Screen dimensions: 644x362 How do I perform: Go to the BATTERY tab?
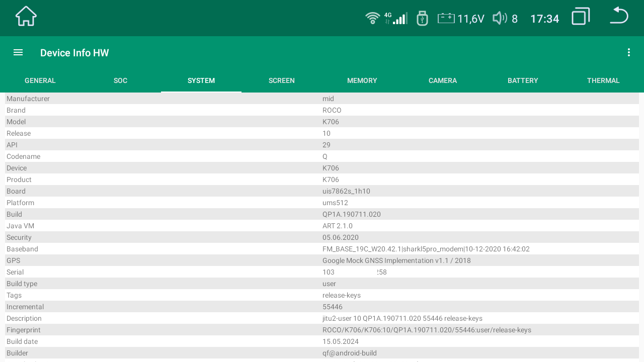[x=523, y=80]
